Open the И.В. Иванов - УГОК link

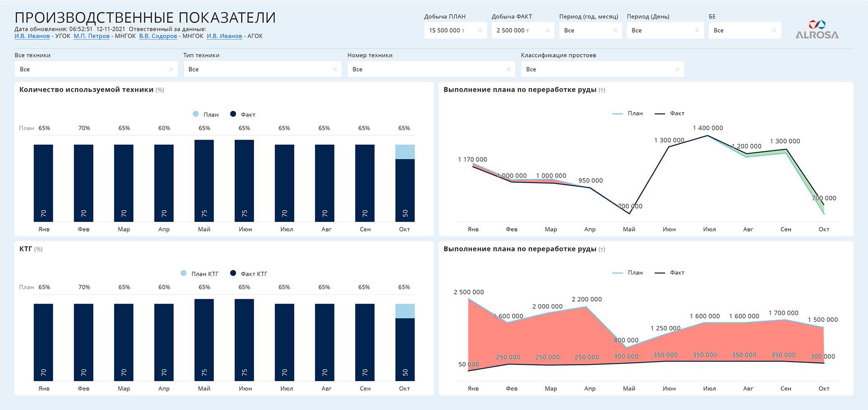pos(32,36)
